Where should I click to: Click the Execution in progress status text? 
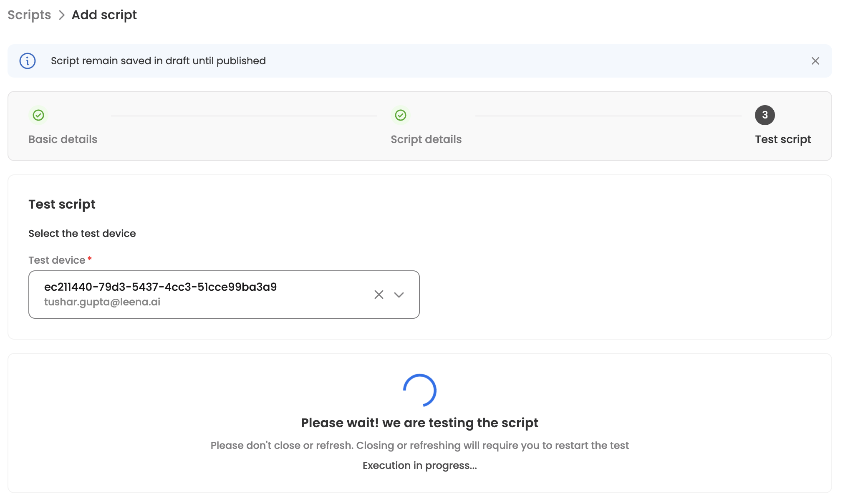pyautogui.click(x=419, y=466)
